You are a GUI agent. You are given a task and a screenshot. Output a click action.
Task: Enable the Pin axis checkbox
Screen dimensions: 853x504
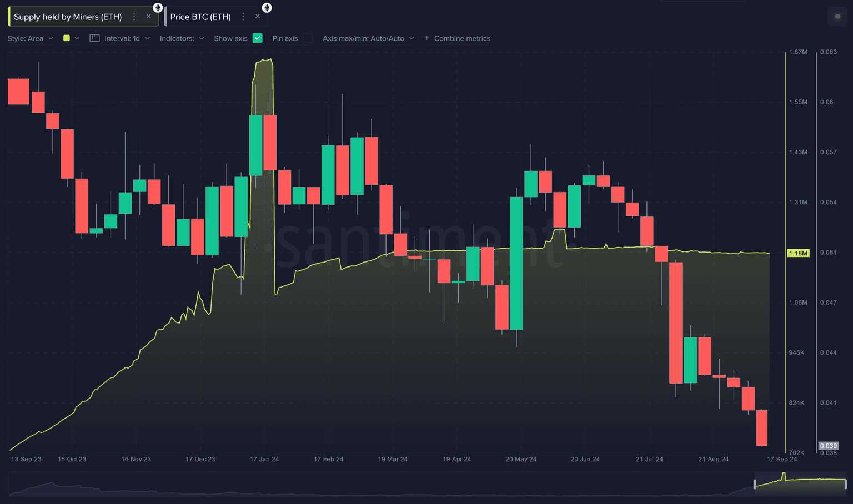click(x=308, y=38)
